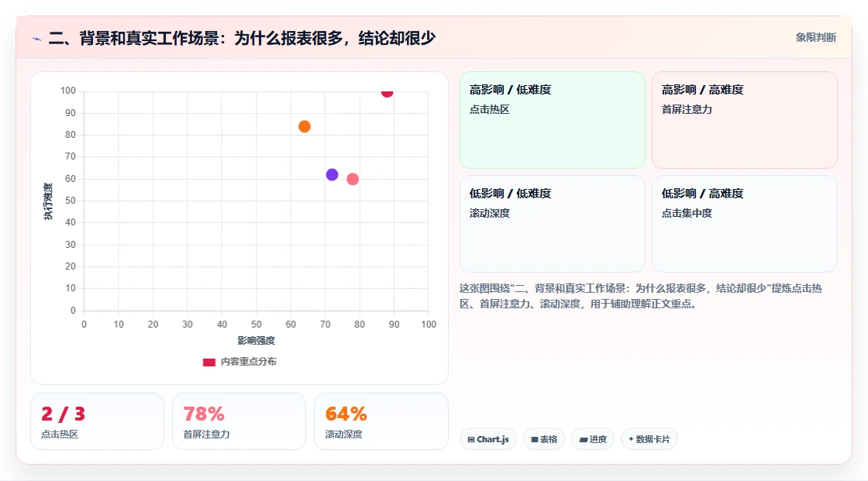
Task: Click the 表格 tag chip
Action: pos(544,439)
